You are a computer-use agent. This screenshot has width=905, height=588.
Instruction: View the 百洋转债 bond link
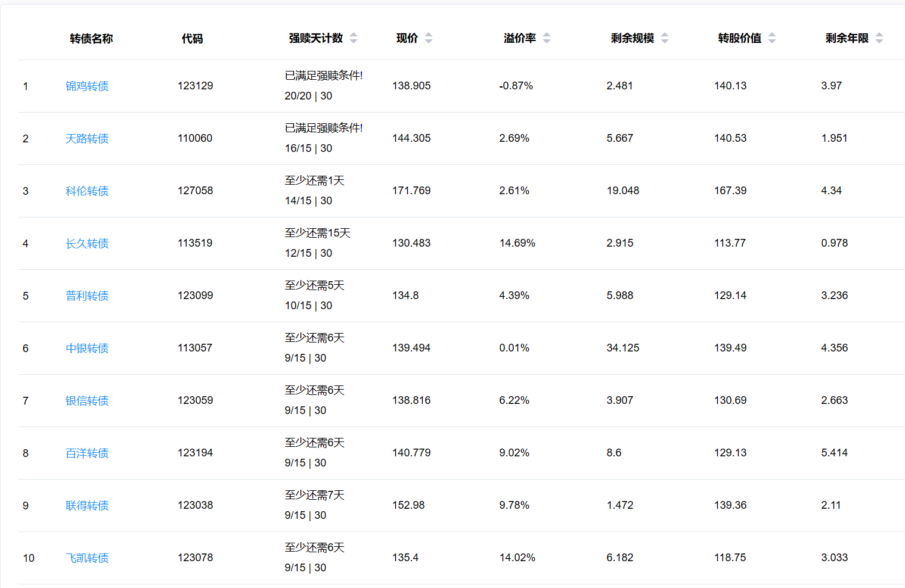pos(87,453)
